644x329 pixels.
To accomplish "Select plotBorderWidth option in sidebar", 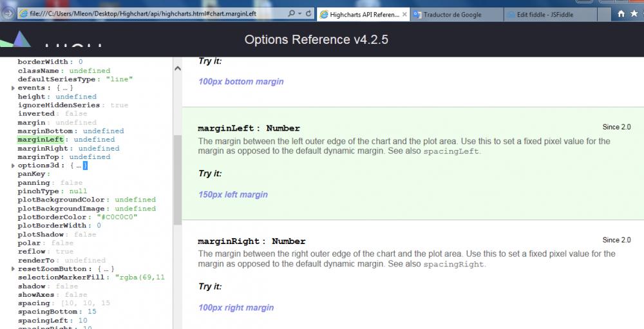I will [x=52, y=226].
